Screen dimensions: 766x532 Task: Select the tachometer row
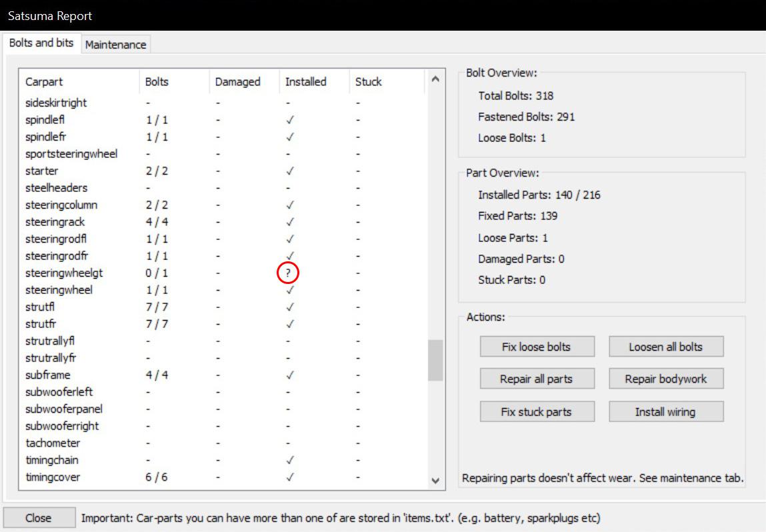coord(223,443)
